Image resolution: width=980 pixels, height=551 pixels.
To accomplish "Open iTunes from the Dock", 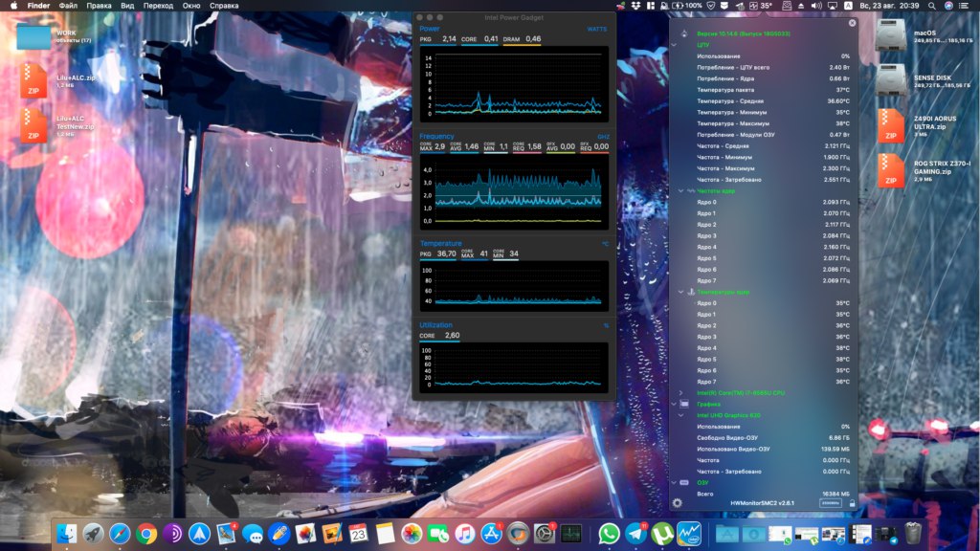I will pyautogui.click(x=465, y=534).
